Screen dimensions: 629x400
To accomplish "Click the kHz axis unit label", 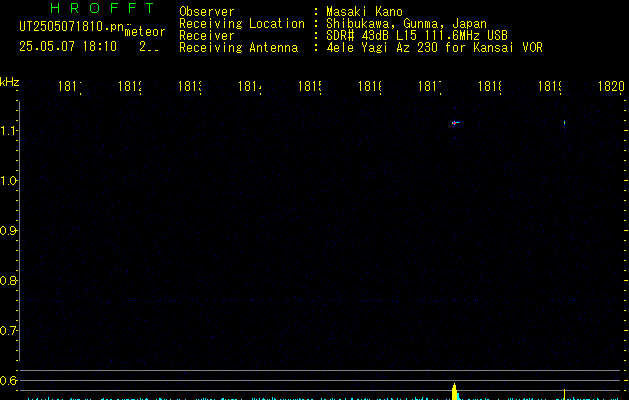I will [10, 82].
